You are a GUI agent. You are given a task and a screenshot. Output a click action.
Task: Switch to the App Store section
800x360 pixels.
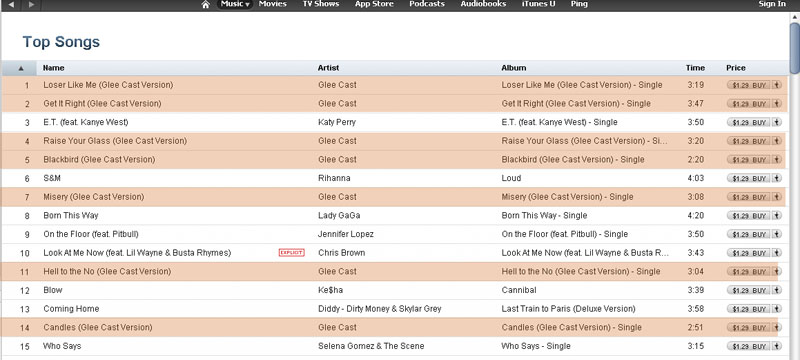(374, 4)
